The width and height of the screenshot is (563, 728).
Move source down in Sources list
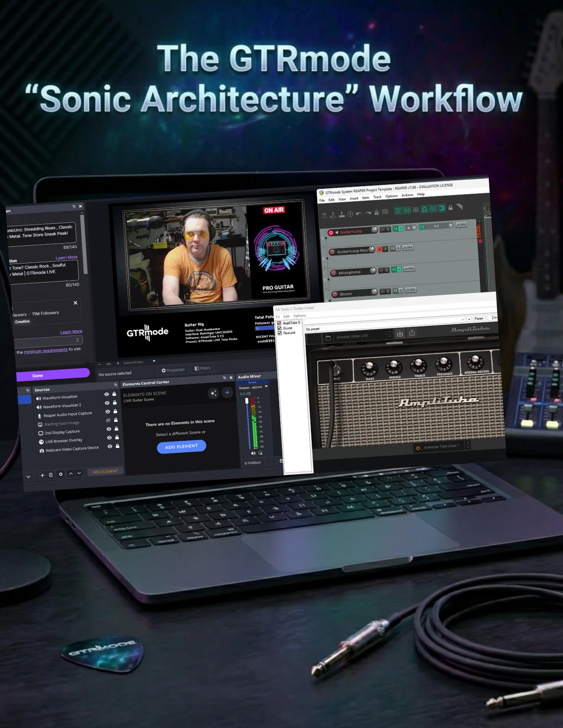[x=79, y=473]
